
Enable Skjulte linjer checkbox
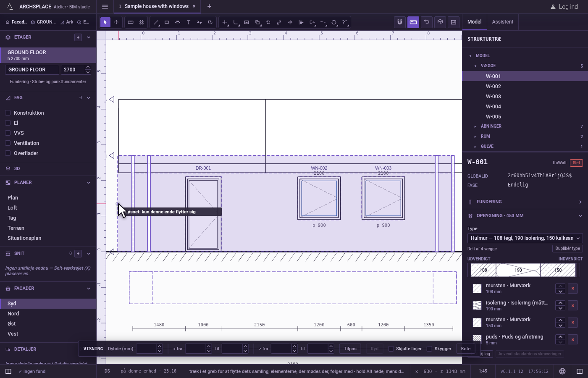(x=391, y=349)
